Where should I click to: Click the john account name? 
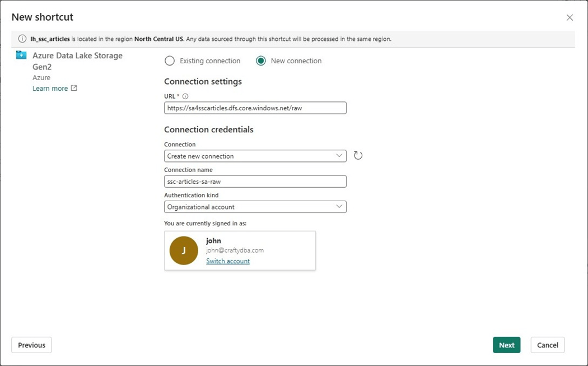(213, 240)
